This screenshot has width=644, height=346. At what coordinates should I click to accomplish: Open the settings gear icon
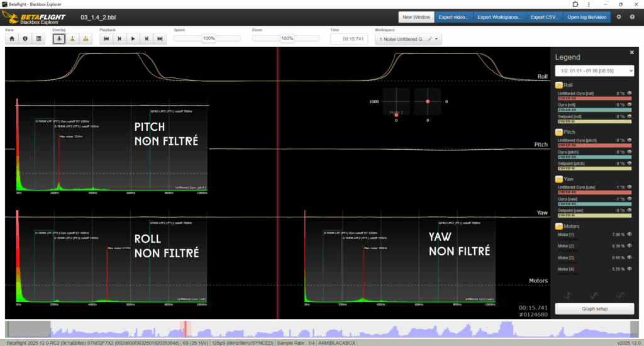click(x=619, y=17)
